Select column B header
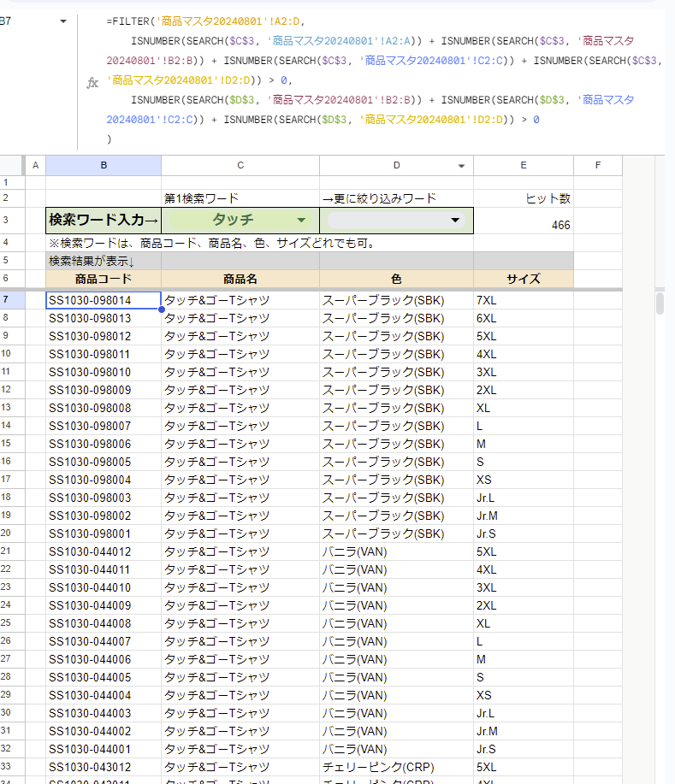Image resolution: width=675 pixels, height=784 pixels. pyautogui.click(x=103, y=166)
